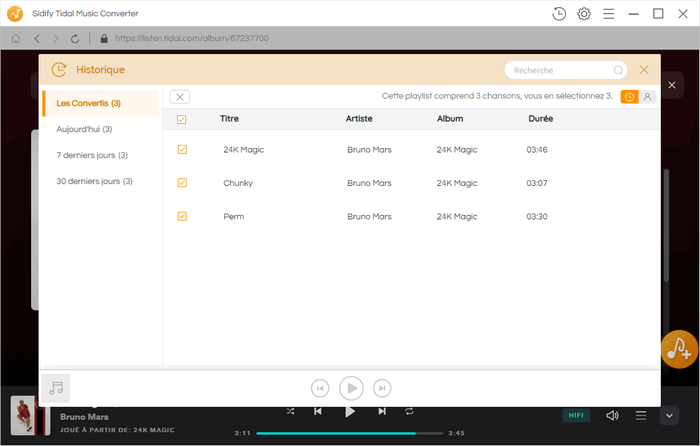This screenshot has height=446, width=700.
Task: Uncheck the 24K Magic song checkbox
Action: [182, 149]
